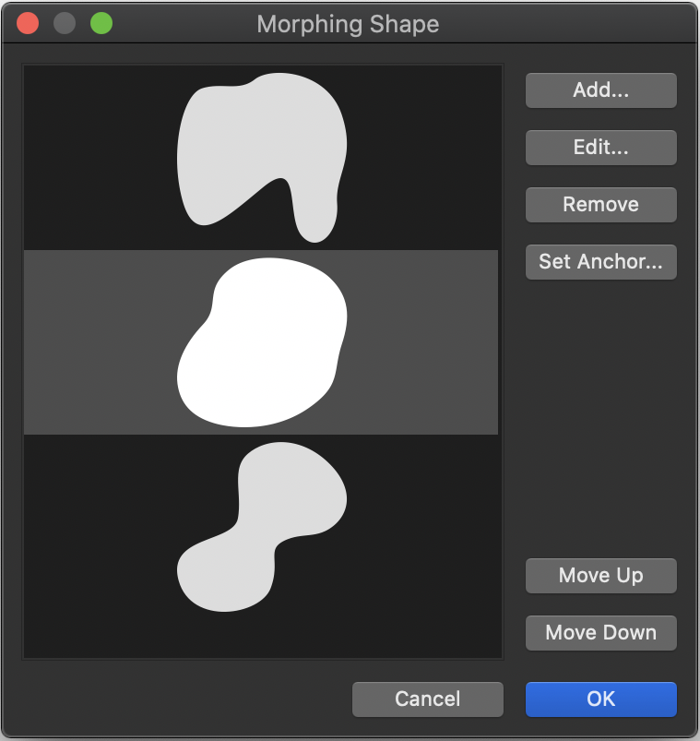Click the Move Down button
700x741 pixels.
(600, 633)
